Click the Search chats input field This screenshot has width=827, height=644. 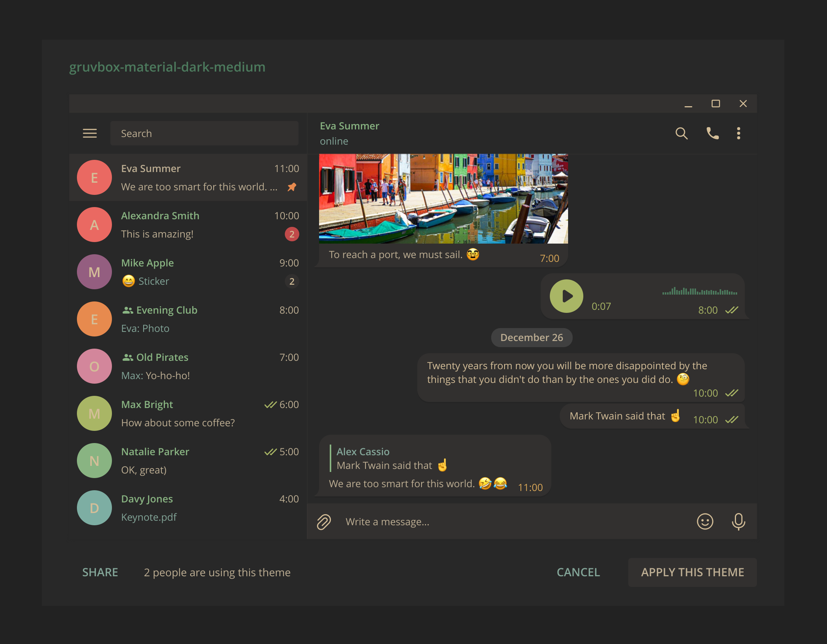[204, 133]
